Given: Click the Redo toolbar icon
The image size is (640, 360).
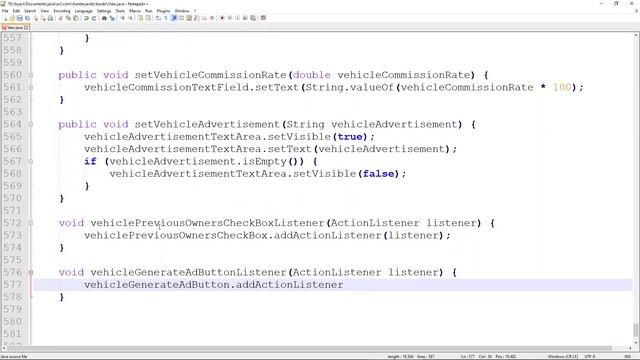Looking at the screenshot, I should [94, 18].
